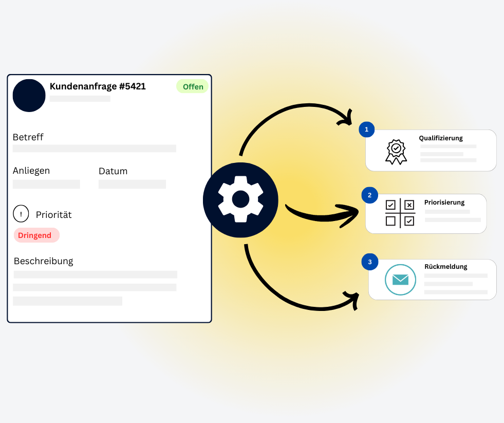Viewport: 504px width, 423px height.
Task: Click the Kundenanfrage #5421 heading
Action: coord(98,86)
